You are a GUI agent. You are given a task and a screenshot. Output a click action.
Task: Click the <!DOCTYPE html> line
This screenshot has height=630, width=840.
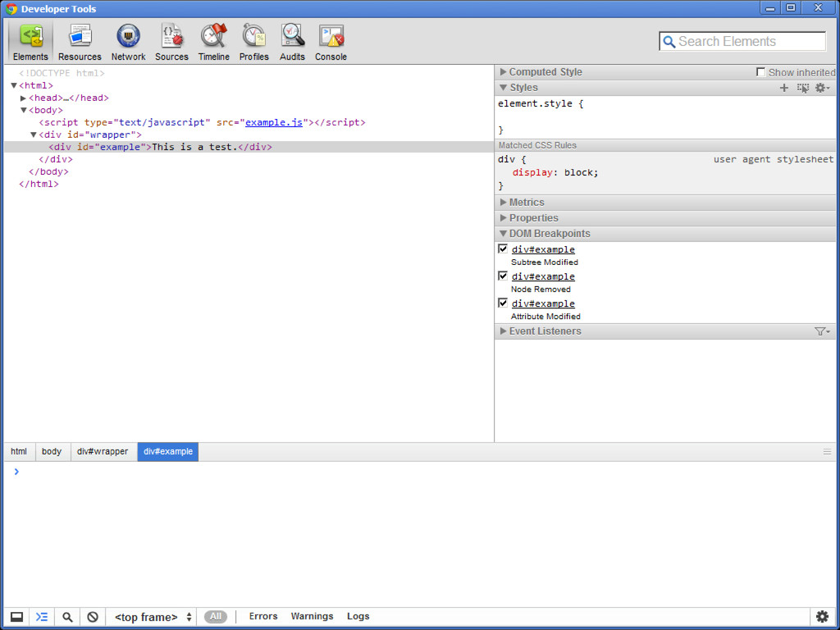(x=62, y=73)
